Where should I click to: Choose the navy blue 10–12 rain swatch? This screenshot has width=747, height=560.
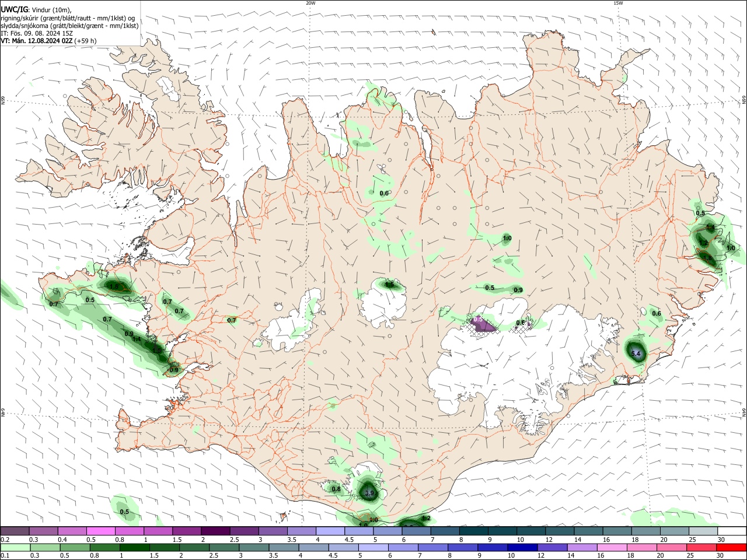click(522, 548)
